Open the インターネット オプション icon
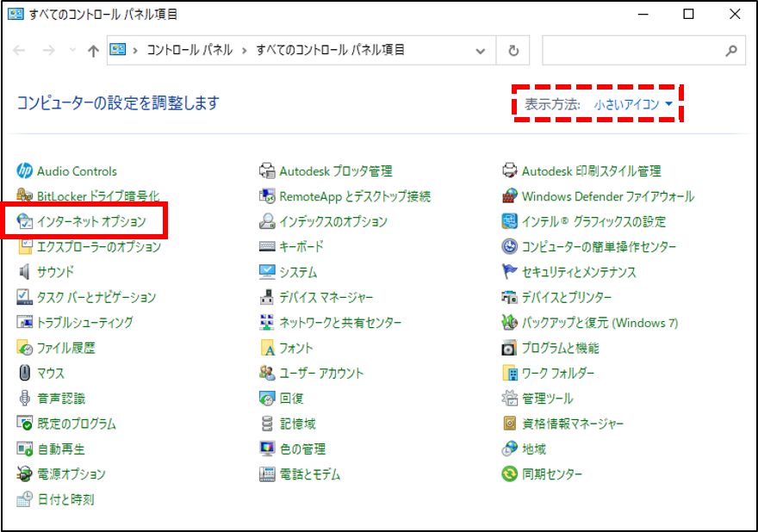Image resolution: width=758 pixels, height=532 pixels. (24, 221)
